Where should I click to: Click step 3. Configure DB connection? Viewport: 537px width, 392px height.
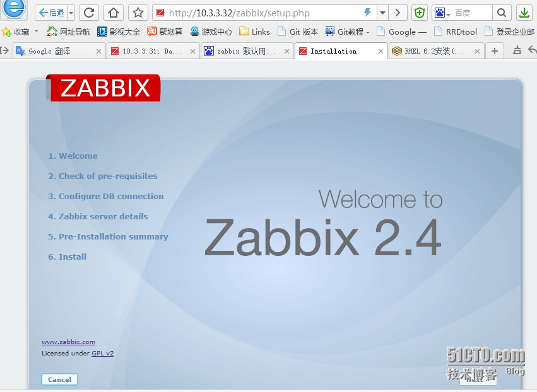click(x=106, y=197)
